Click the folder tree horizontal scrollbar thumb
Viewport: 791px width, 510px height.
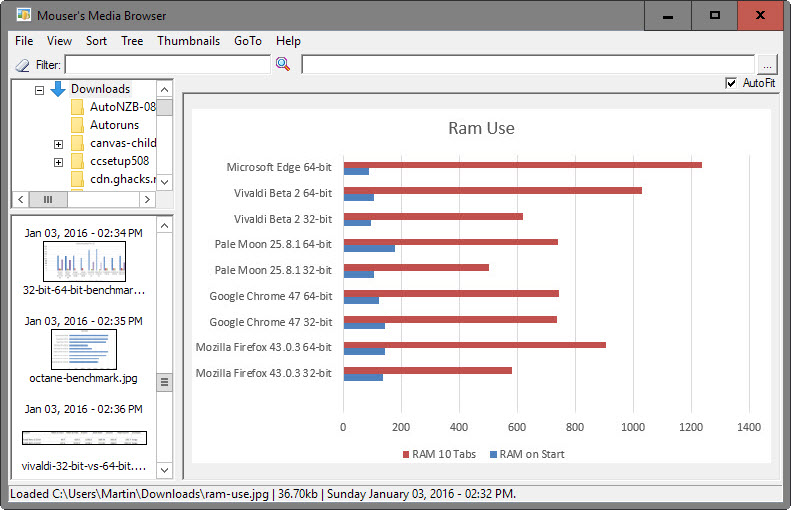click(48, 199)
